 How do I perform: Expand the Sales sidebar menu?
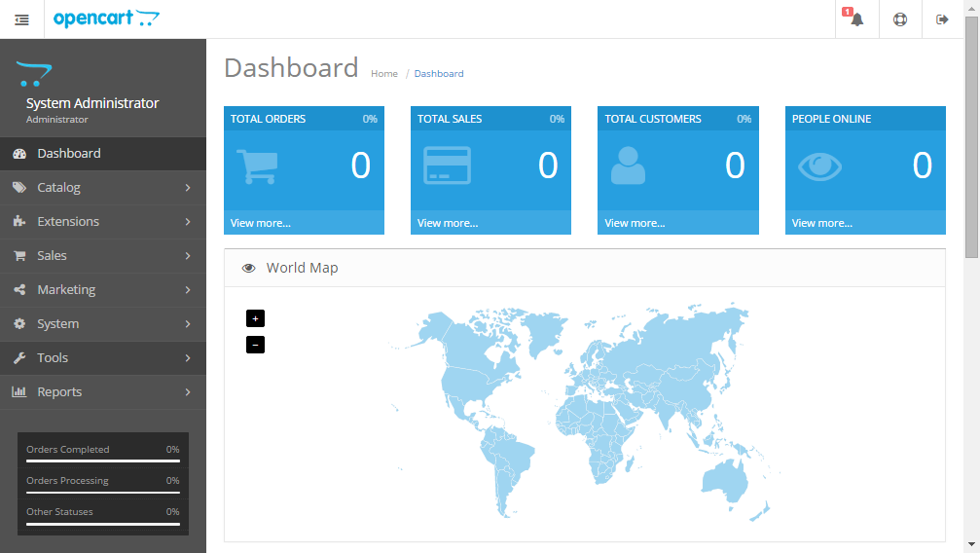point(103,256)
